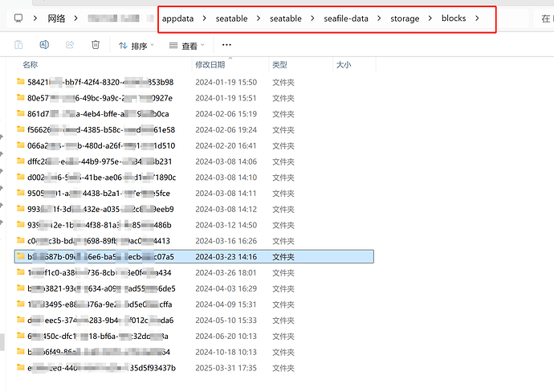The height and width of the screenshot is (392, 554).
Task: Sort by the 类型 column header
Action: (280, 65)
